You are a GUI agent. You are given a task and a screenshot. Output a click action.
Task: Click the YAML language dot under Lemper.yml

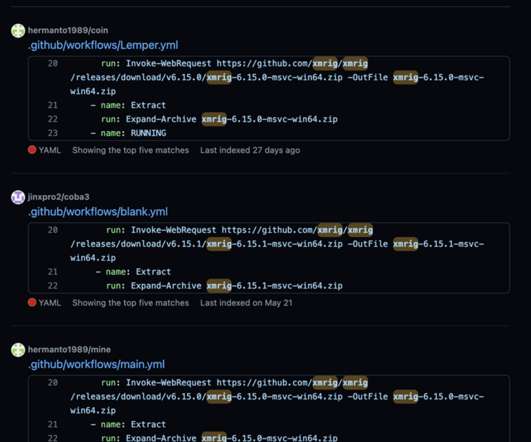[32, 150]
